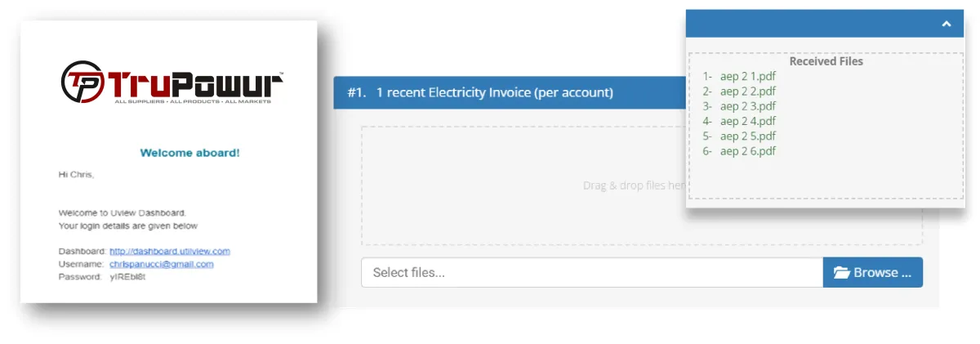
Task: Click the Received Files title
Action: click(826, 61)
